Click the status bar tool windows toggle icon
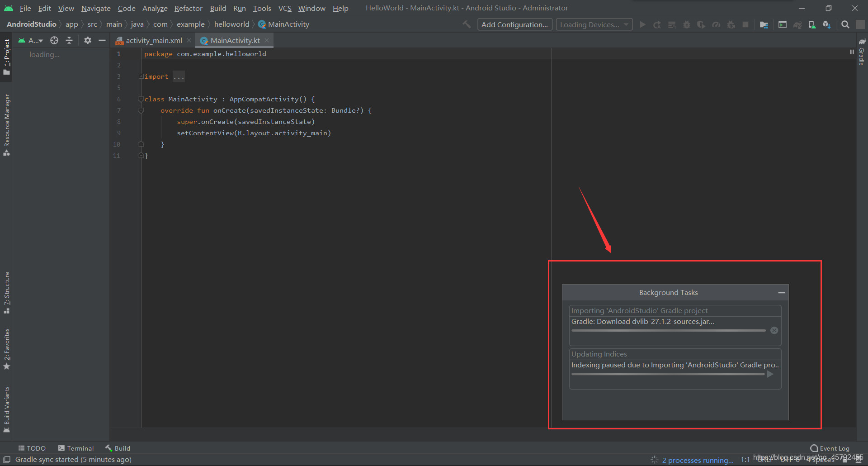 [x=7, y=459]
